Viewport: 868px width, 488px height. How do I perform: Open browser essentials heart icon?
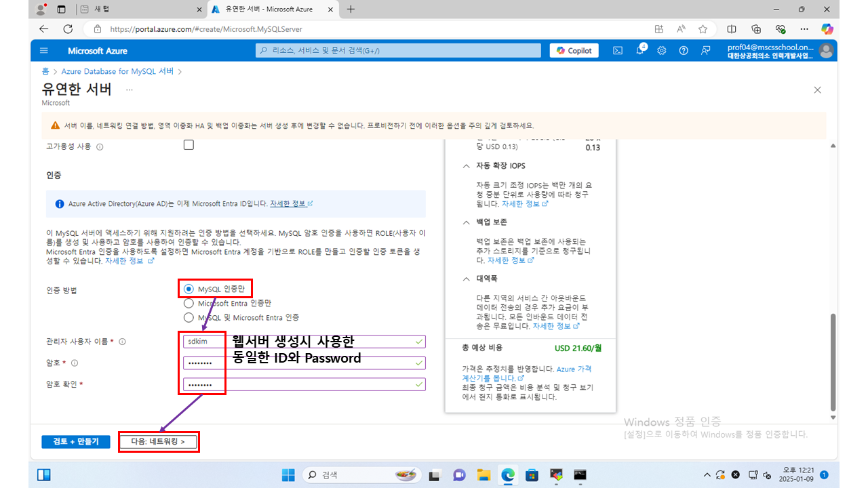pos(781,29)
